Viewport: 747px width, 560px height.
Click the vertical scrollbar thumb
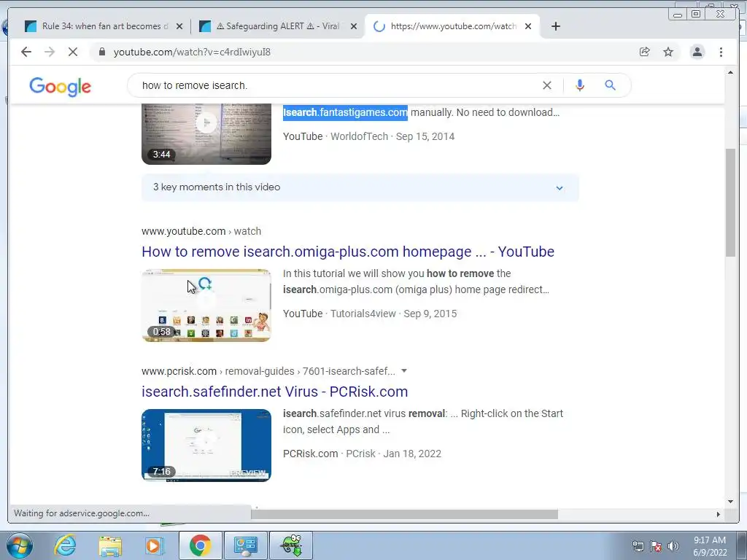click(x=730, y=203)
